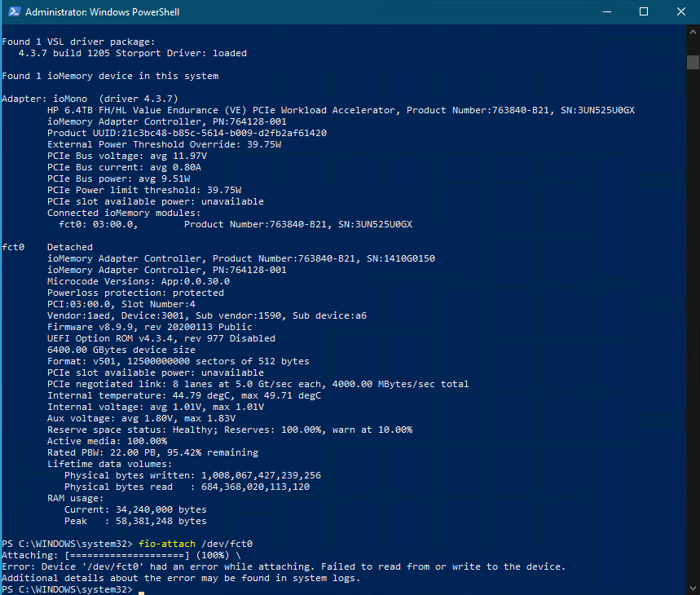
Task: Click the scrollbar up arrow
Action: tap(693, 32)
